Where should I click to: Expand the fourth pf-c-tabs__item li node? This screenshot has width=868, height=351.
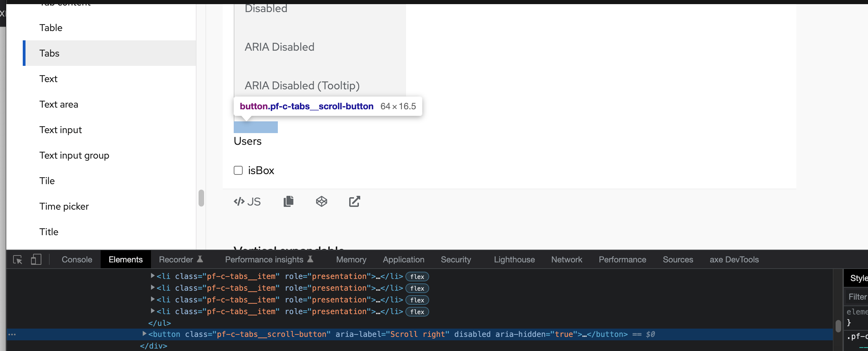point(152,311)
